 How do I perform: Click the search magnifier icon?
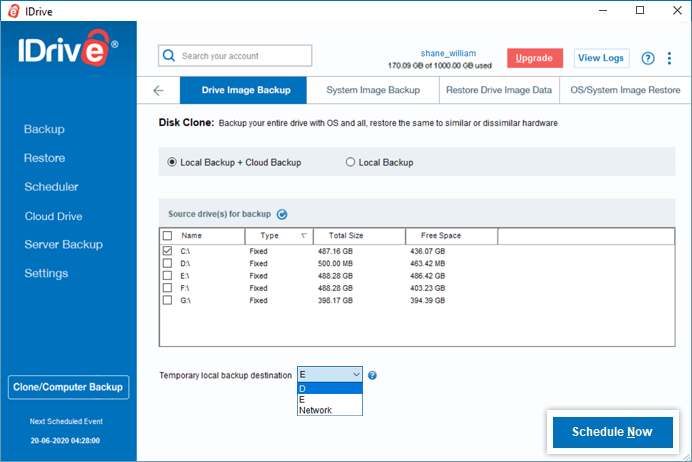[169, 56]
